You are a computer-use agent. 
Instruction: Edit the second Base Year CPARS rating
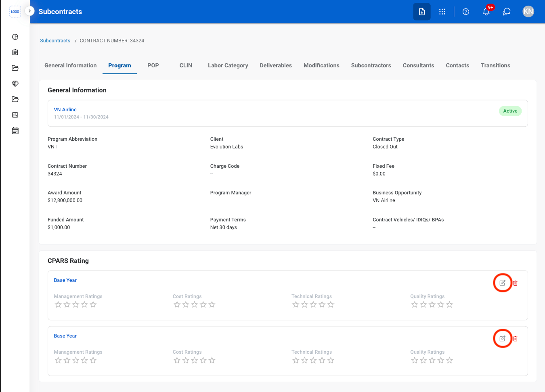(503, 338)
